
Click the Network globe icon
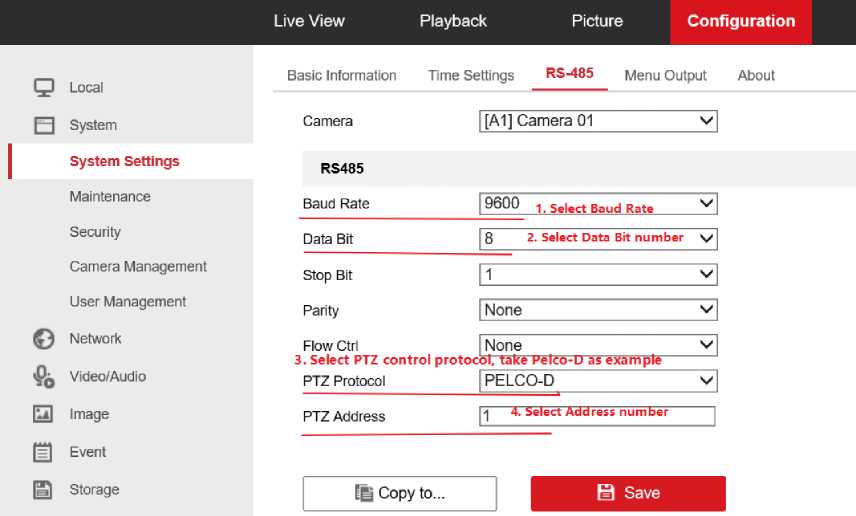pos(44,339)
